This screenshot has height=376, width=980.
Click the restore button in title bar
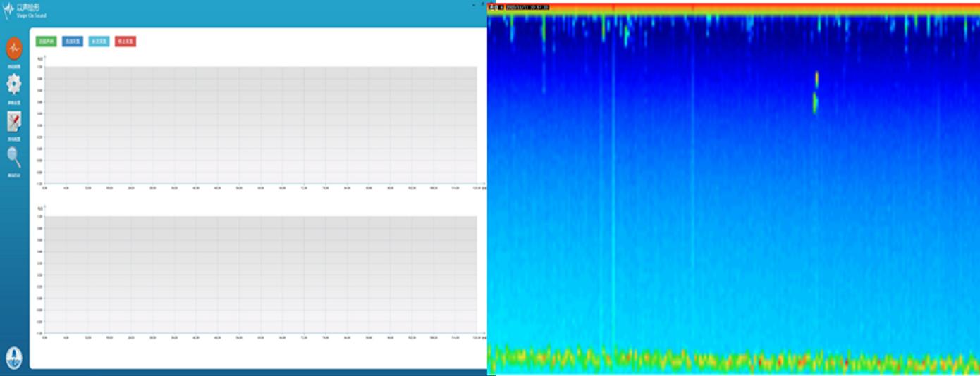click(x=482, y=4)
